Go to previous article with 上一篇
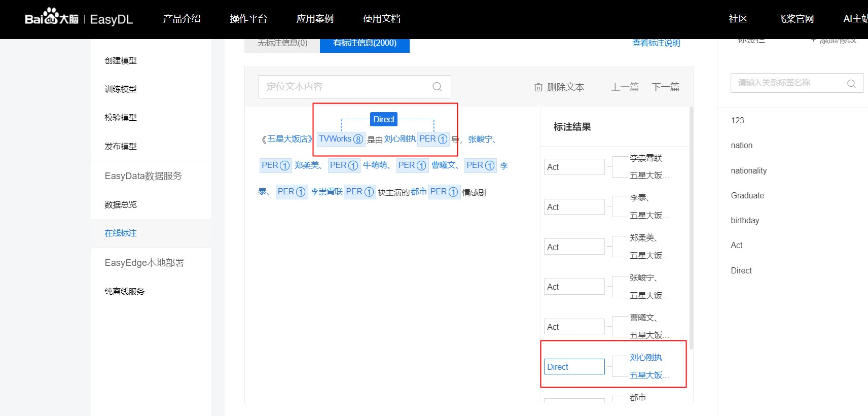Image resolution: width=868 pixels, height=416 pixels. pos(625,87)
